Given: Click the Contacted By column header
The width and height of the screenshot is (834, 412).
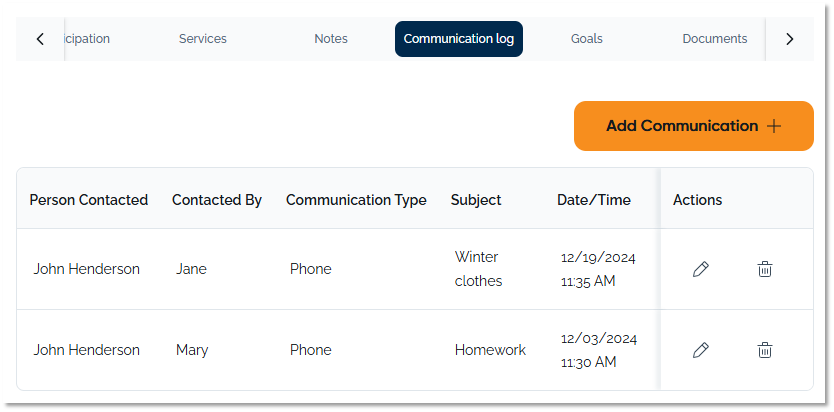Looking at the screenshot, I should [x=217, y=200].
